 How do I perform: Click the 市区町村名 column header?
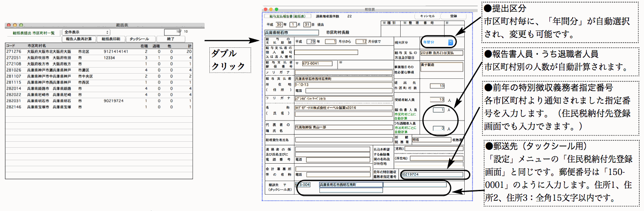pos(37,45)
